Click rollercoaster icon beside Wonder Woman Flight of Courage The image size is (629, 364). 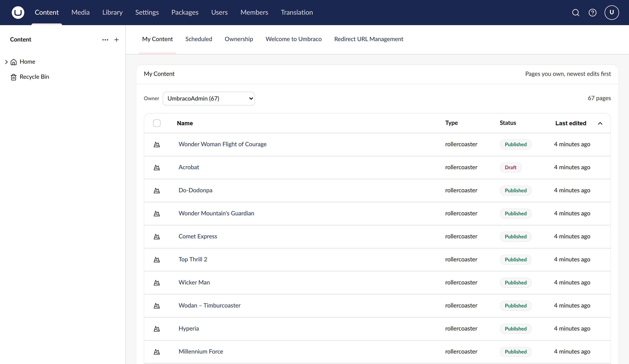[157, 144]
